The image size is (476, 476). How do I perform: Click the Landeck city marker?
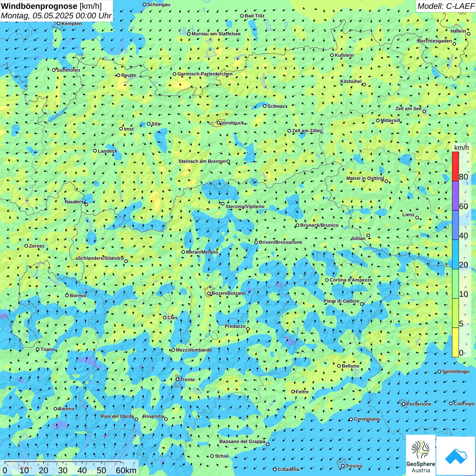point(95,151)
